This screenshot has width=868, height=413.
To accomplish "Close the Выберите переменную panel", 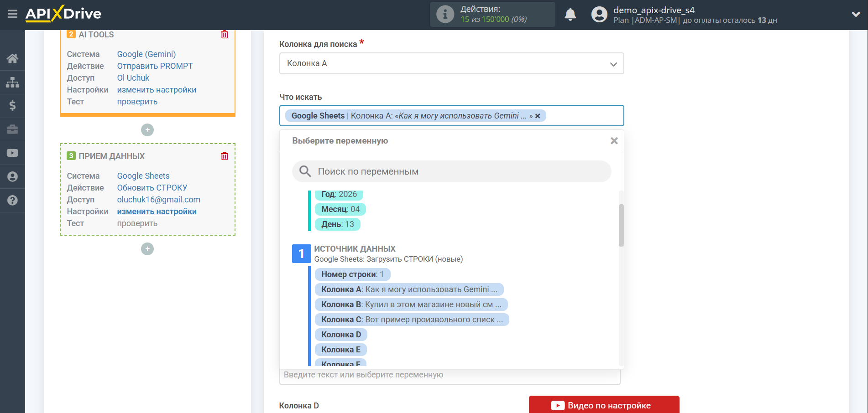I will point(614,141).
